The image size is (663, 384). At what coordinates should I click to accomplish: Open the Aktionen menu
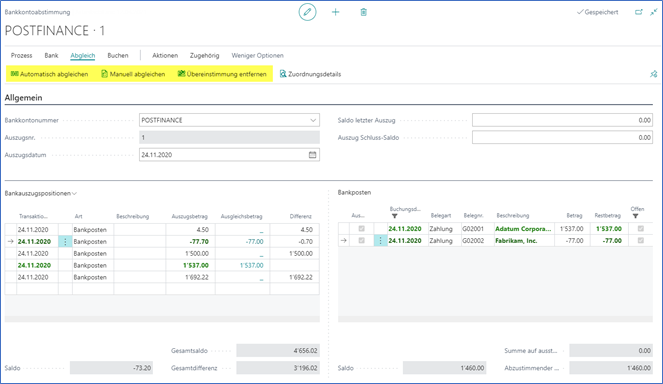pyautogui.click(x=165, y=55)
